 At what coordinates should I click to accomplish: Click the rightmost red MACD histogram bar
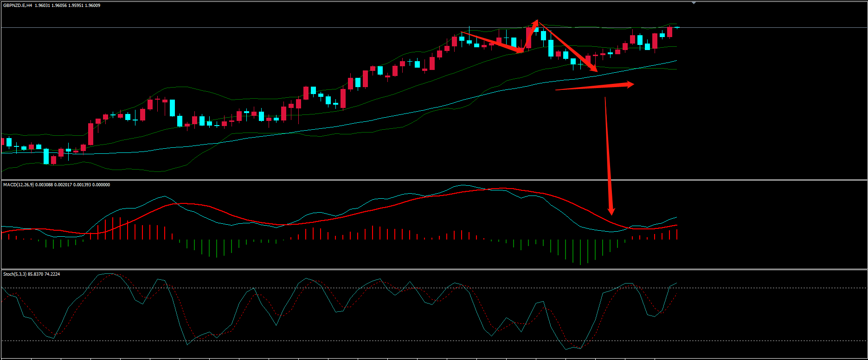pyautogui.click(x=677, y=234)
